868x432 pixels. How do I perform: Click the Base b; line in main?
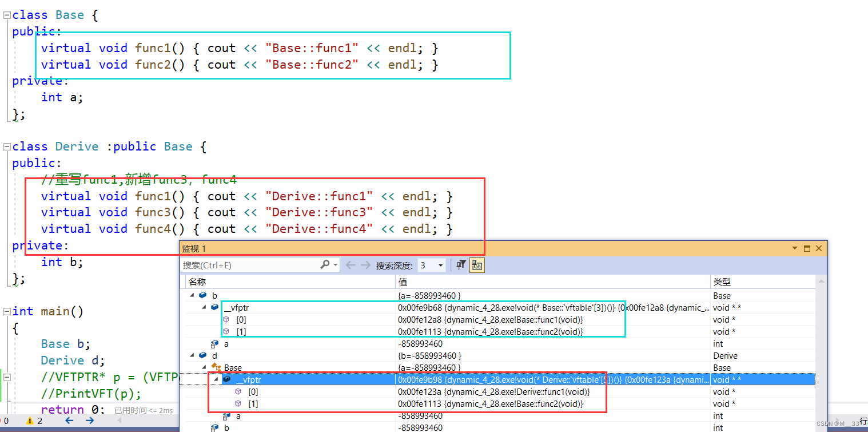coord(66,344)
